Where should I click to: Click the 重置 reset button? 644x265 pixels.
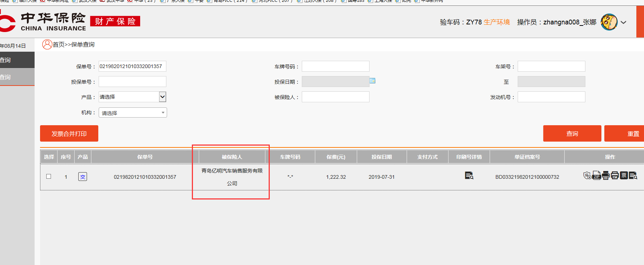point(624,134)
